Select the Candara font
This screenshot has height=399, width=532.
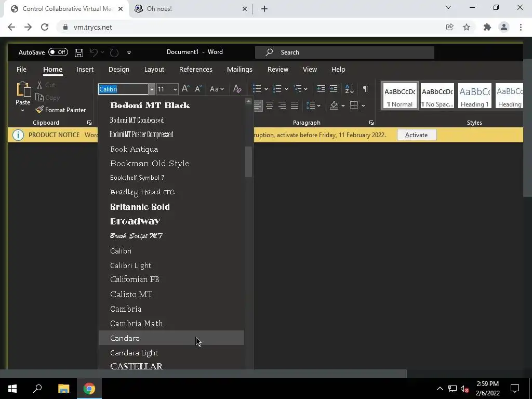(x=171, y=338)
